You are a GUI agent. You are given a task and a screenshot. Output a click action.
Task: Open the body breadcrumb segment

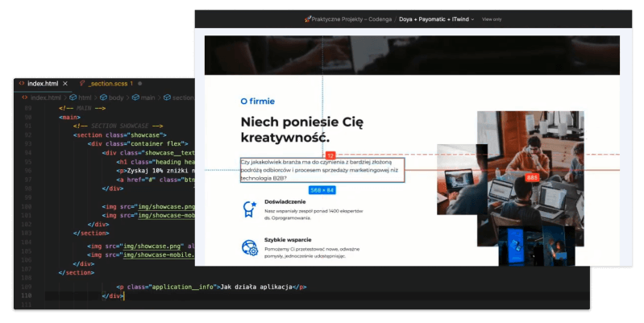pos(116,97)
